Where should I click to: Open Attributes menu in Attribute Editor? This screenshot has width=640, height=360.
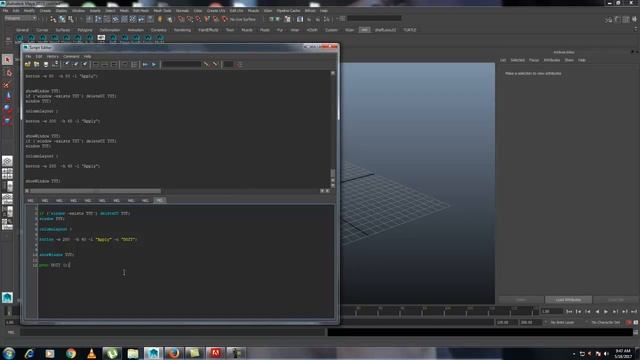(551, 60)
